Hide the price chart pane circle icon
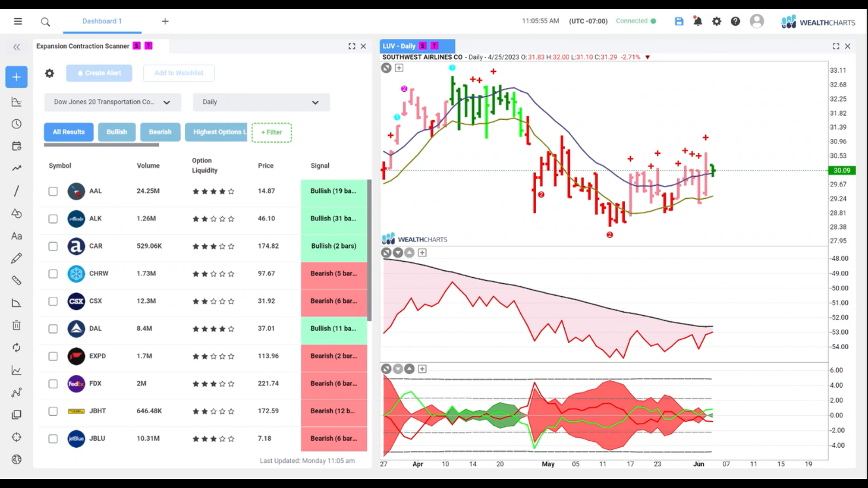Image resolution: width=868 pixels, height=488 pixels. coord(386,68)
